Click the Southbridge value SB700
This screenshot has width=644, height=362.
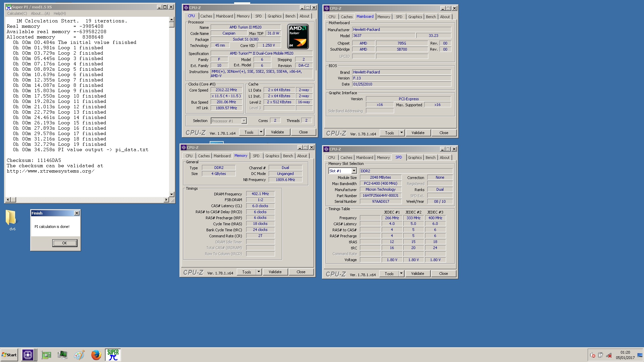[402, 49]
